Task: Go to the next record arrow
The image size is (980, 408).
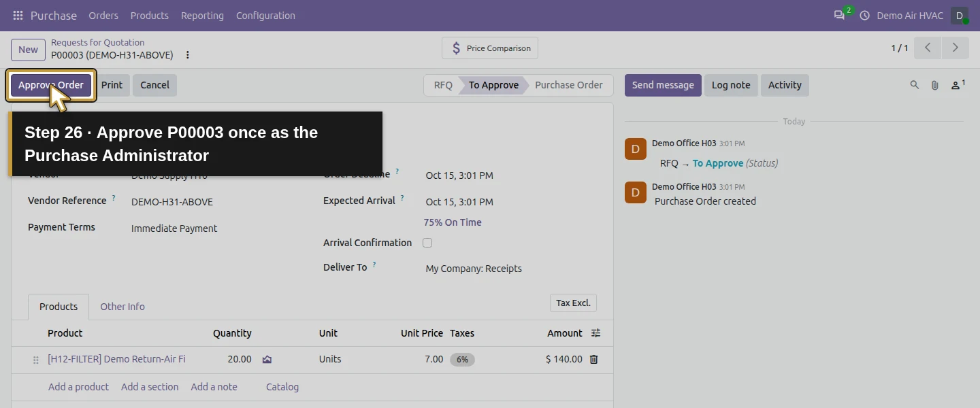Action: [x=955, y=48]
